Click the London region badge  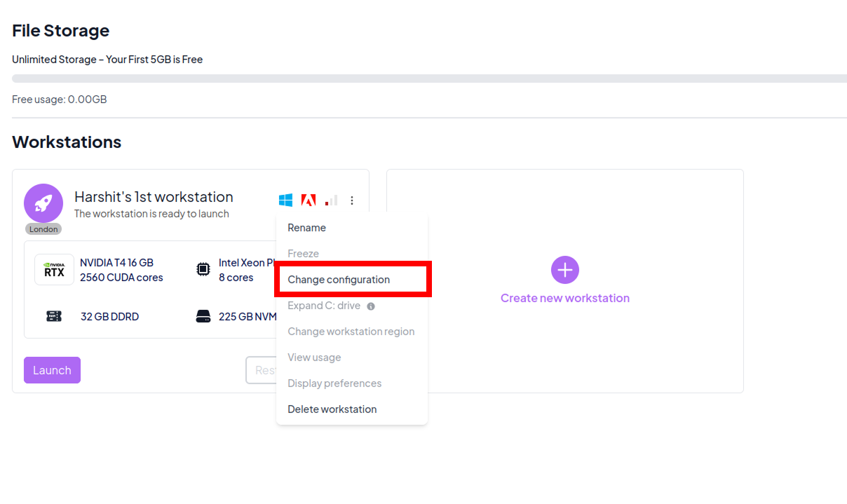click(43, 229)
